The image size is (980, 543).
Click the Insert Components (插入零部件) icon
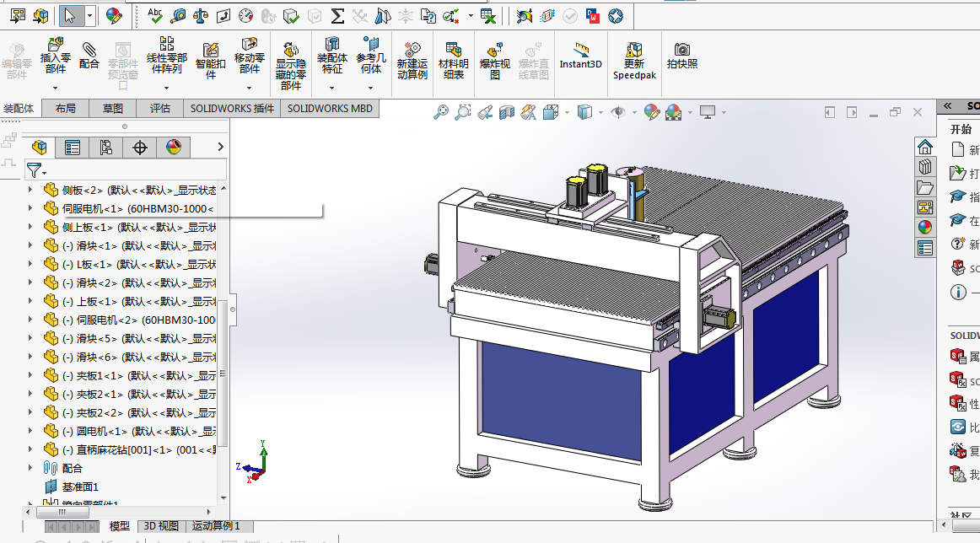[55, 45]
